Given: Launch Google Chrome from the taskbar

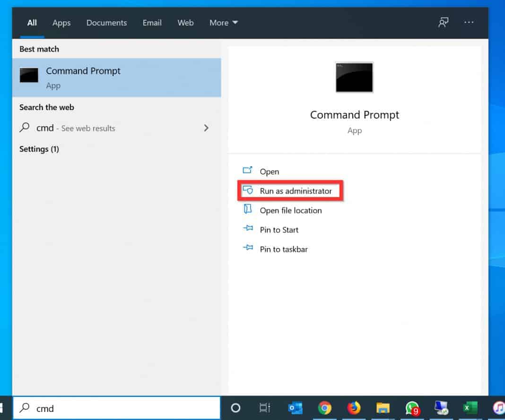Looking at the screenshot, I should (x=324, y=408).
